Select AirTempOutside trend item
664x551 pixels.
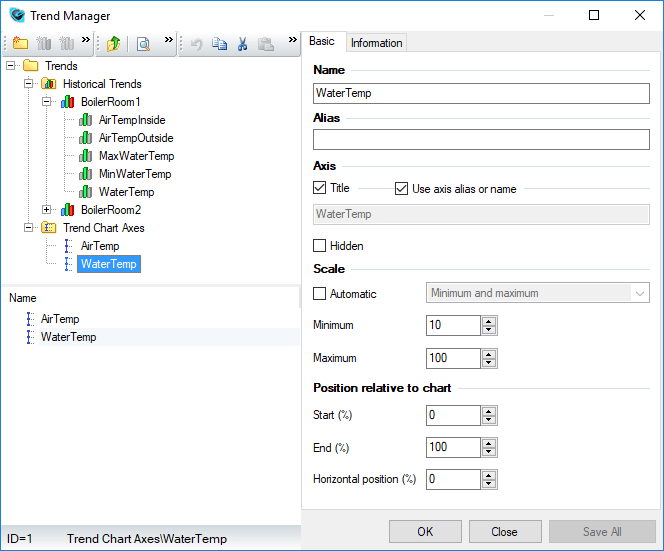[x=136, y=138]
